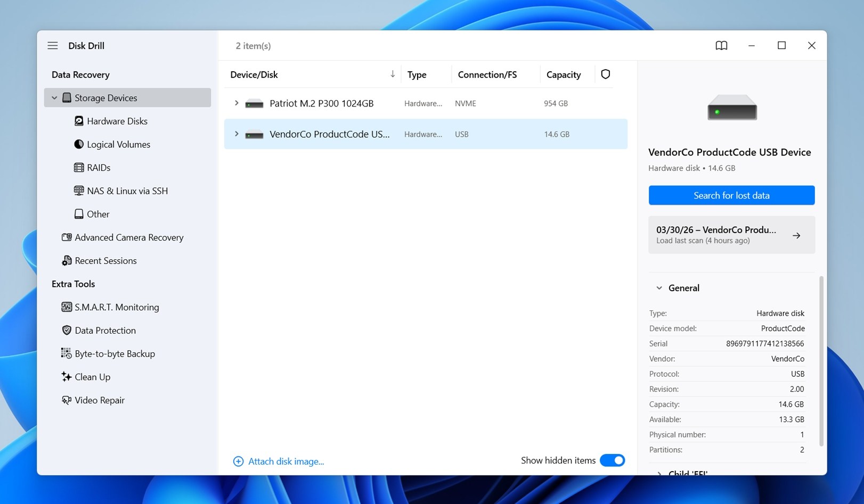Click the Recent Sessions icon
This screenshot has width=864, height=504.
[67, 261]
